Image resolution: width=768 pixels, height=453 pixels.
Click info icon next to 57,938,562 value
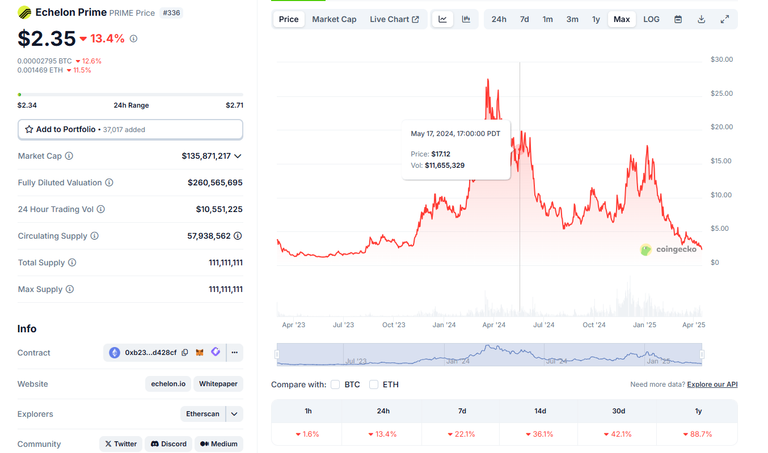point(238,236)
